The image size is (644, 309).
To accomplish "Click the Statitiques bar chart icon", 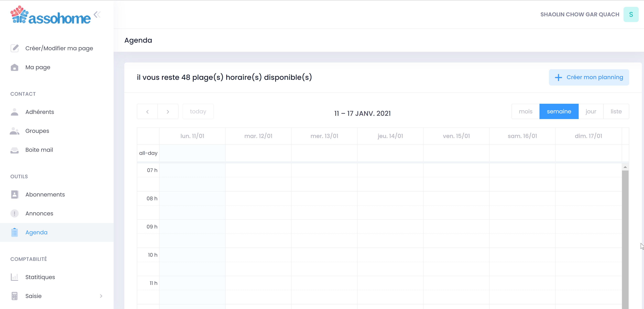I will 14,277.
